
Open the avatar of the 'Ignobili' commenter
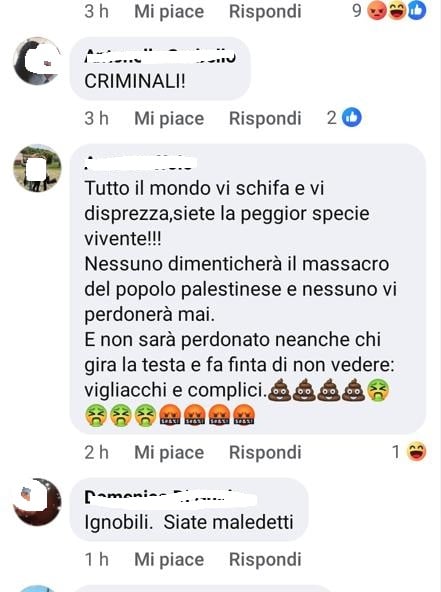pyautogui.click(x=37, y=502)
